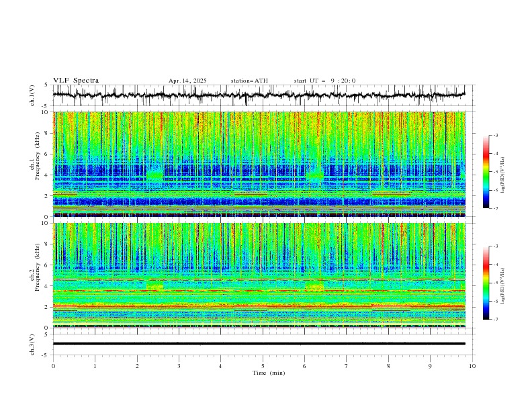Click the 'station=ATH' label
Image resolution: width=532 pixels, height=411 pixels.
tap(249, 81)
